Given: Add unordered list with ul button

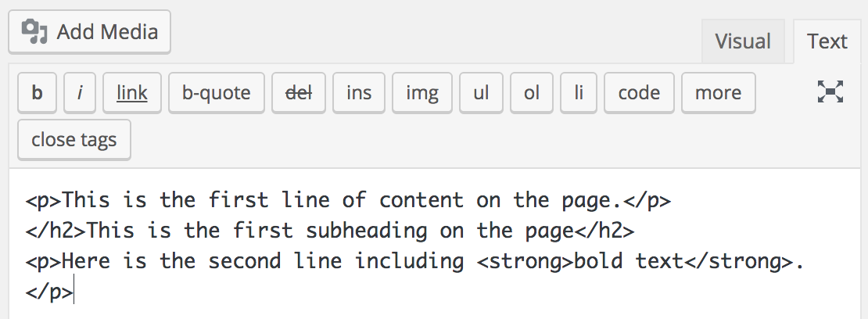Looking at the screenshot, I should pyautogui.click(x=481, y=93).
